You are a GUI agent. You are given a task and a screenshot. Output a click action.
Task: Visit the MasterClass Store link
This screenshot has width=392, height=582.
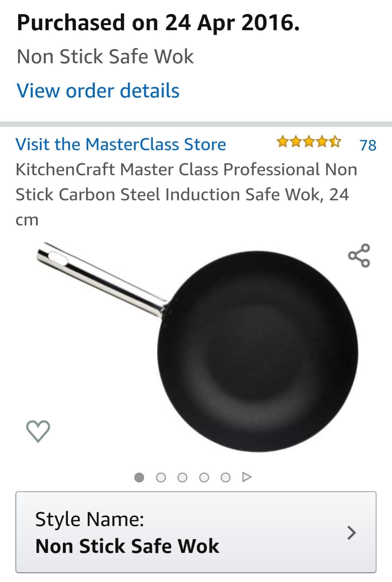[121, 144]
